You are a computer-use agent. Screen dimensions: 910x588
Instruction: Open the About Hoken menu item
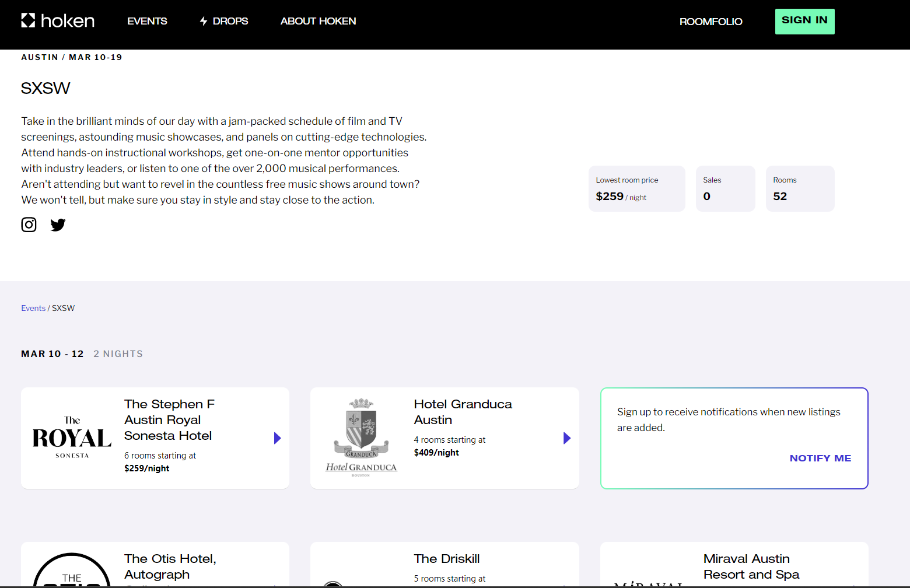(318, 21)
